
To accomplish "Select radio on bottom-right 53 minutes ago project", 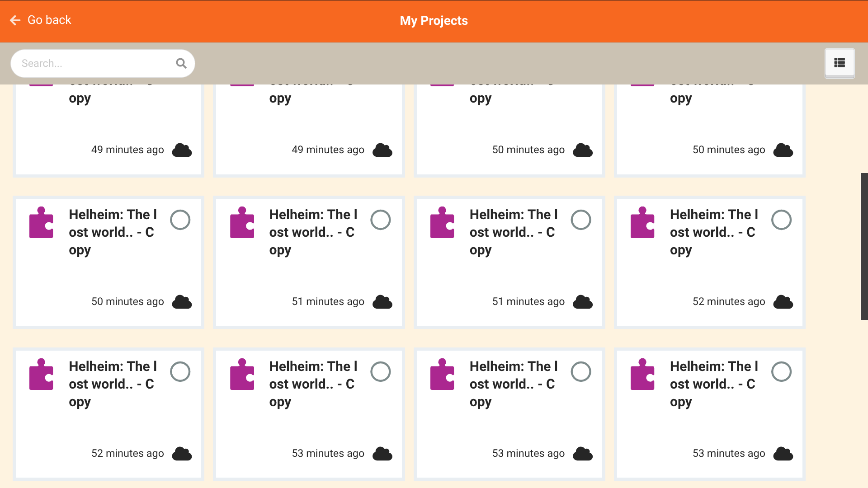I will 781,372.
